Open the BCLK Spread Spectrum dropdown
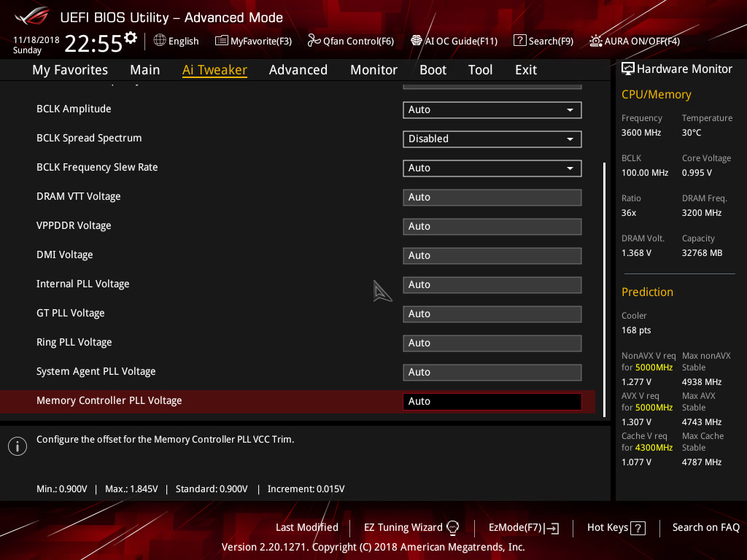The image size is (747, 560). click(492, 139)
